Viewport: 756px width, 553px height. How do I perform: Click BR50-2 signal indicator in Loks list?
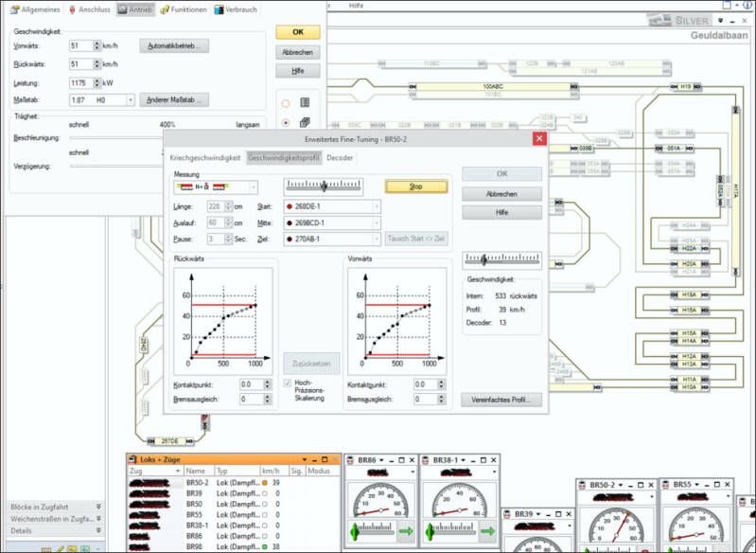pos(264,483)
